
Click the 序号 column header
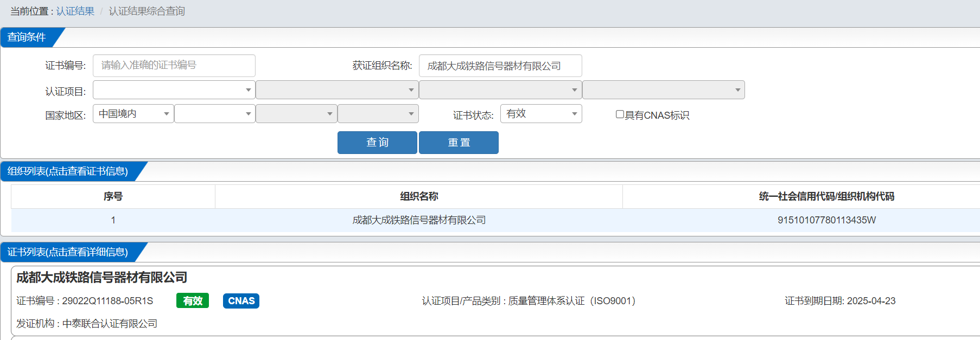113,196
